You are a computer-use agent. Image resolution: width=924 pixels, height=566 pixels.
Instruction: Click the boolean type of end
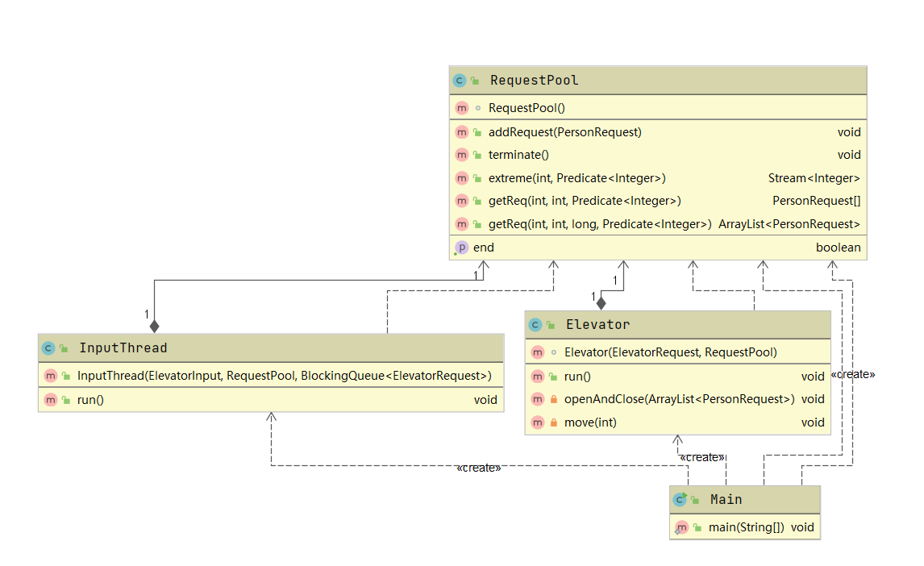click(838, 248)
